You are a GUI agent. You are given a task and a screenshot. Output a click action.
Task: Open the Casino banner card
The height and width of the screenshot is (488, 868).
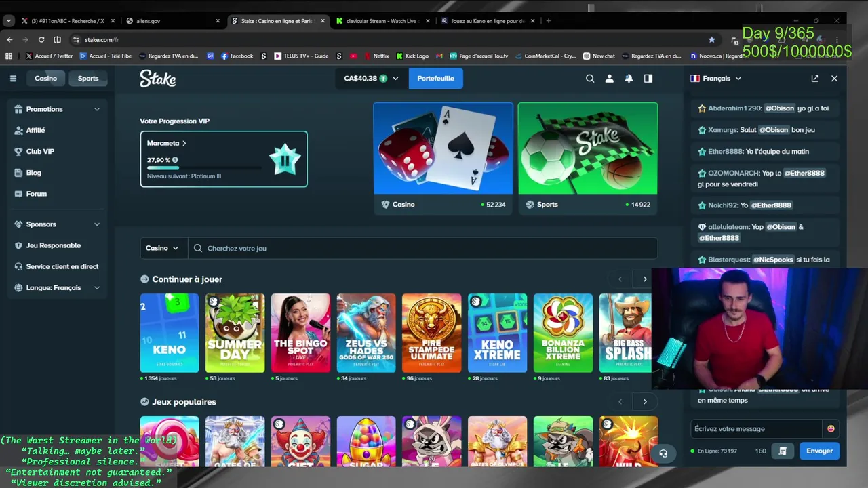443,159
